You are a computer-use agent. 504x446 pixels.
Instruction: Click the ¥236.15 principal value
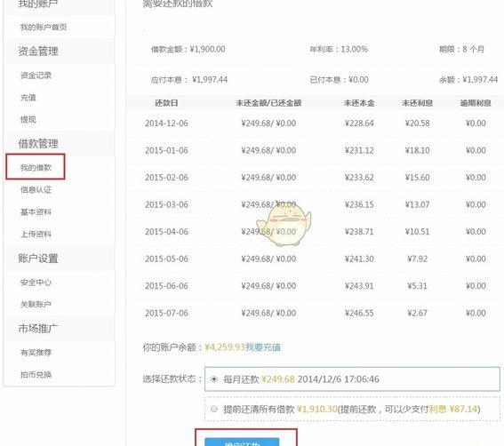pyautogui.click(x=359, y=204)
